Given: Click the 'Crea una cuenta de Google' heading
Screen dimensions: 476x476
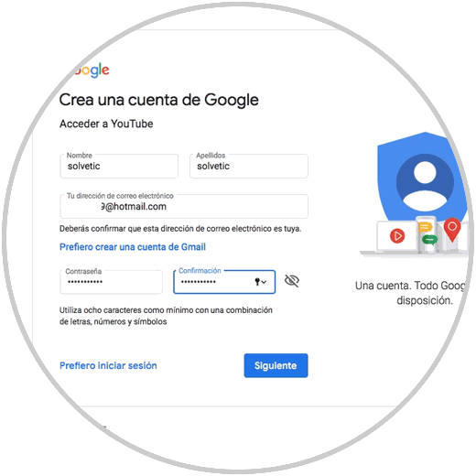Looking at the screenshot, I should coord(158,101).
